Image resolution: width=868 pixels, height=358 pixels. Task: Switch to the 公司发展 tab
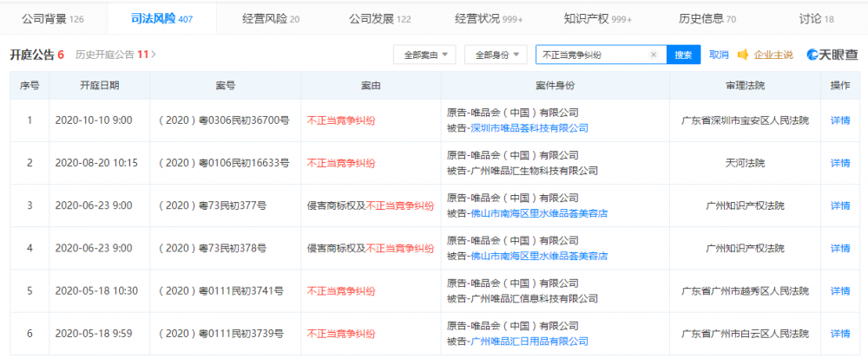[380, 19]
